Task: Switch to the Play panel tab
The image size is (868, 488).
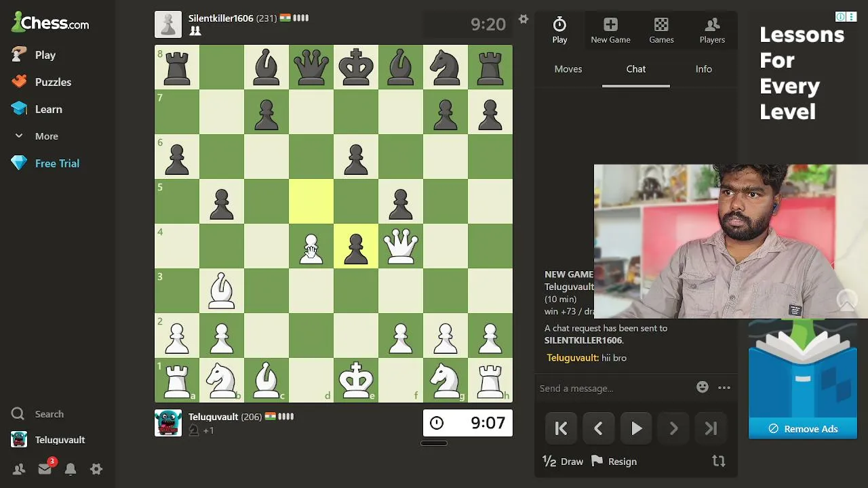Action: point(559,30)
